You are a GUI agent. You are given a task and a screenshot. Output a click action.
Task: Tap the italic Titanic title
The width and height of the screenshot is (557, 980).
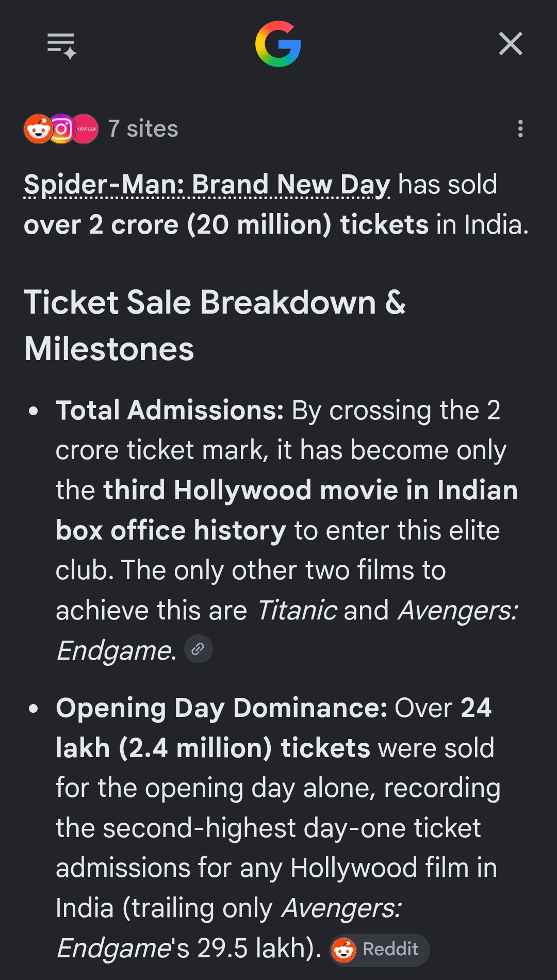point(297,610)
